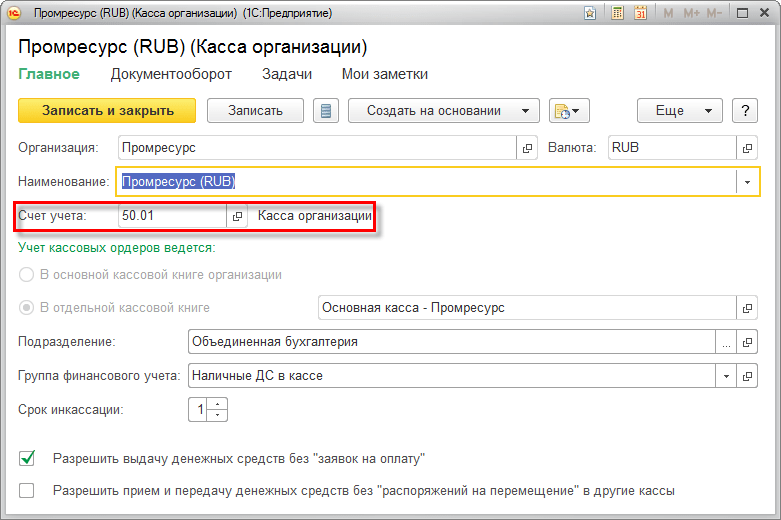Viewport: 781px width, 520px height.
Task: Open Счет учета 50.01 link icon
Action: pyautogui.click(x=237, y=216)
